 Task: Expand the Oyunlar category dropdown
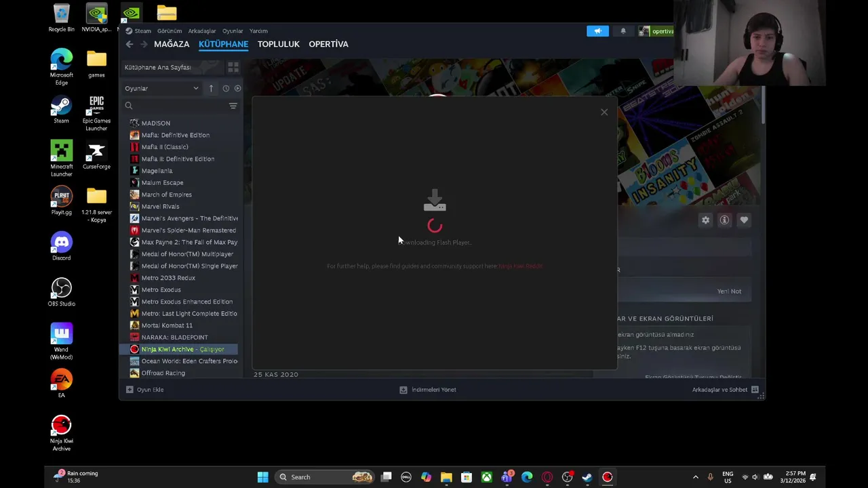161,88
